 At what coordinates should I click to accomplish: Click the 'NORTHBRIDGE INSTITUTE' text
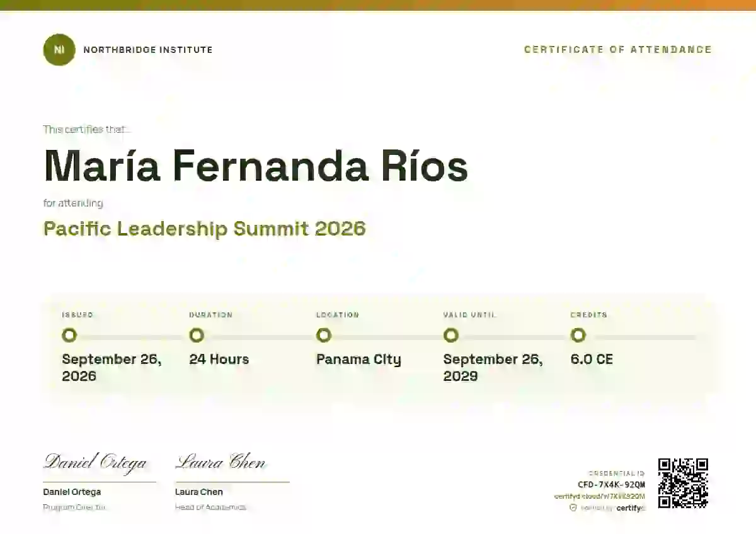click(x=148, y=50)
